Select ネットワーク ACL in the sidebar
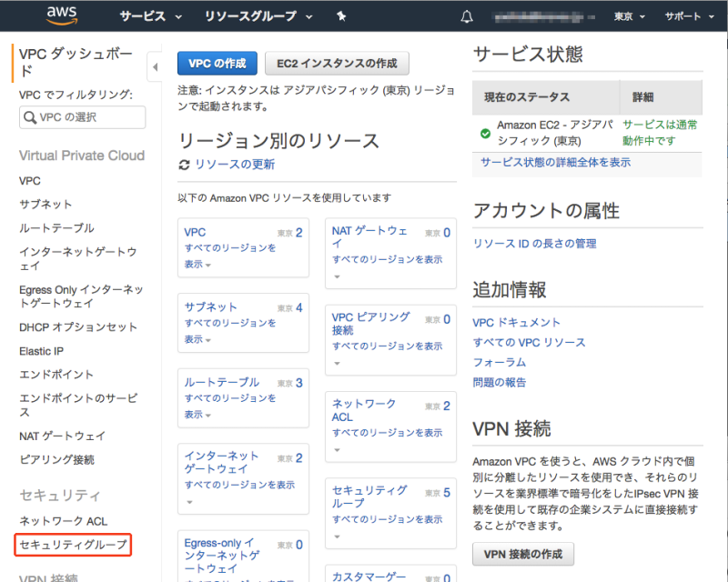Image resolution: width=728 pixels, height=582 pixels. coord(63,521)
